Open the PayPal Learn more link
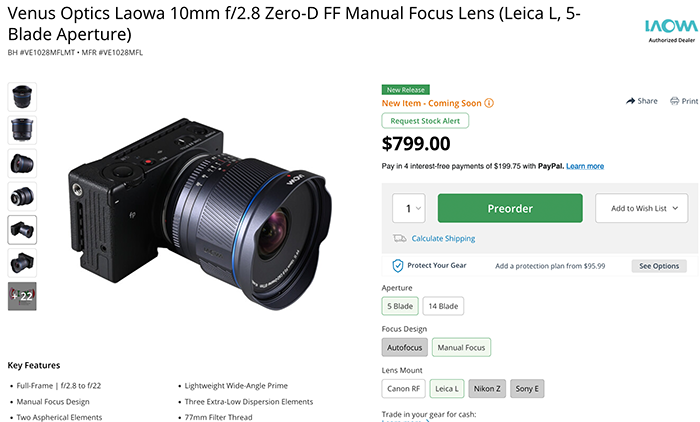The height and width of the screenshot is (422, 700). coord(585,166)
